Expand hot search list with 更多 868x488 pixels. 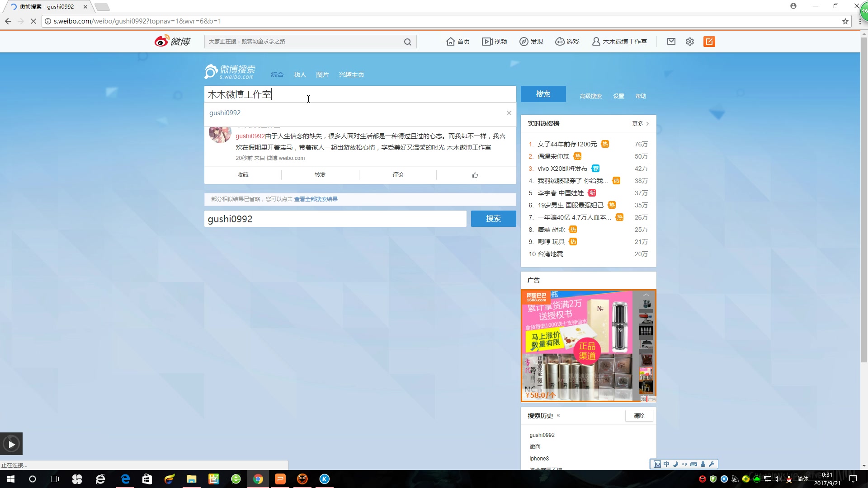coord(640,124)
